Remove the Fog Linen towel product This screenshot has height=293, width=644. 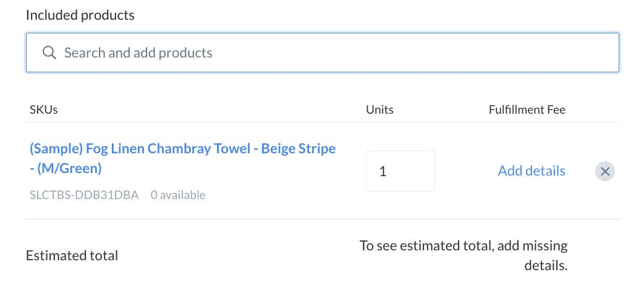(604, 171)
